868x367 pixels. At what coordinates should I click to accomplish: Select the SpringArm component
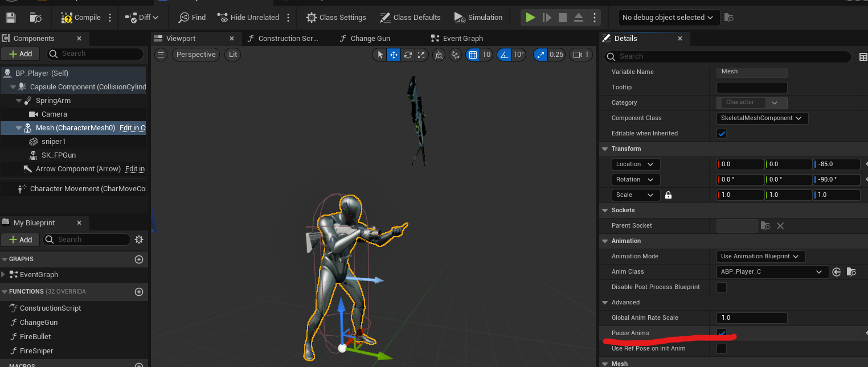[53, 101]
